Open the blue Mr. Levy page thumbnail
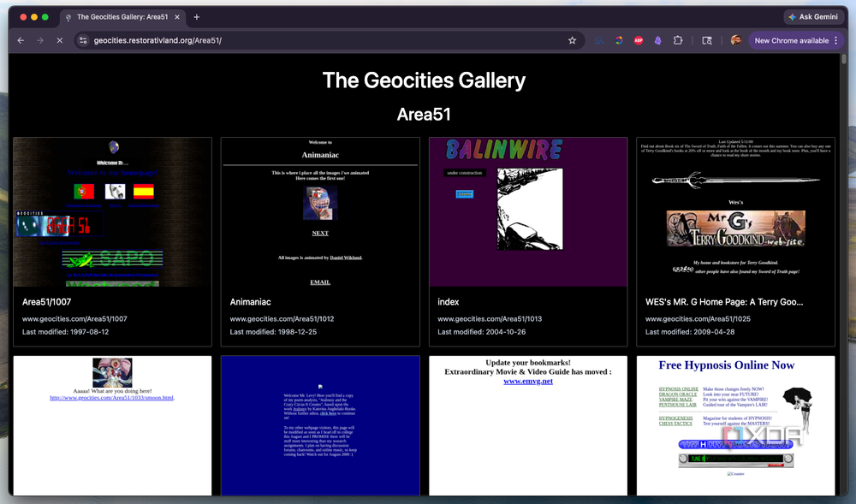 (320, 425)
